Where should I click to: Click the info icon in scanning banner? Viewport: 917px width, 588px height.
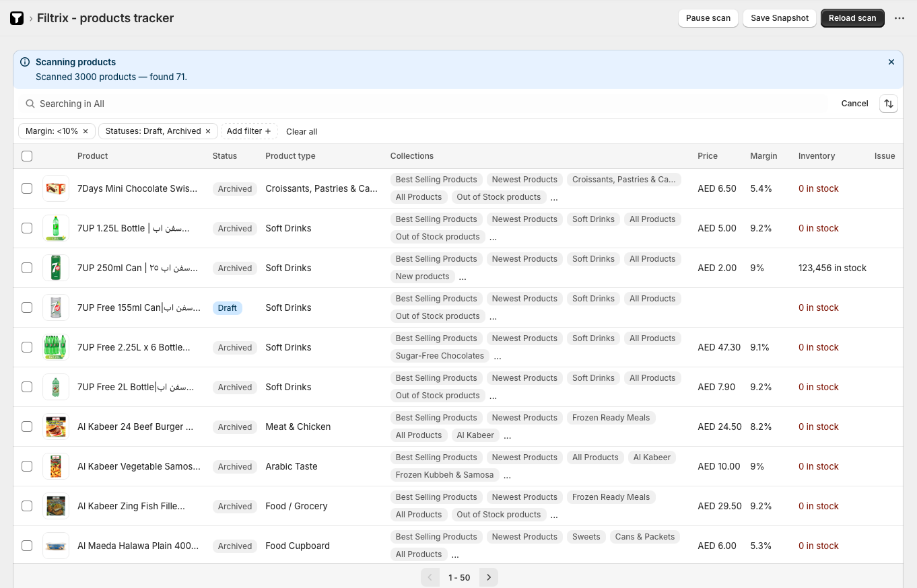(x=25, y=62)
